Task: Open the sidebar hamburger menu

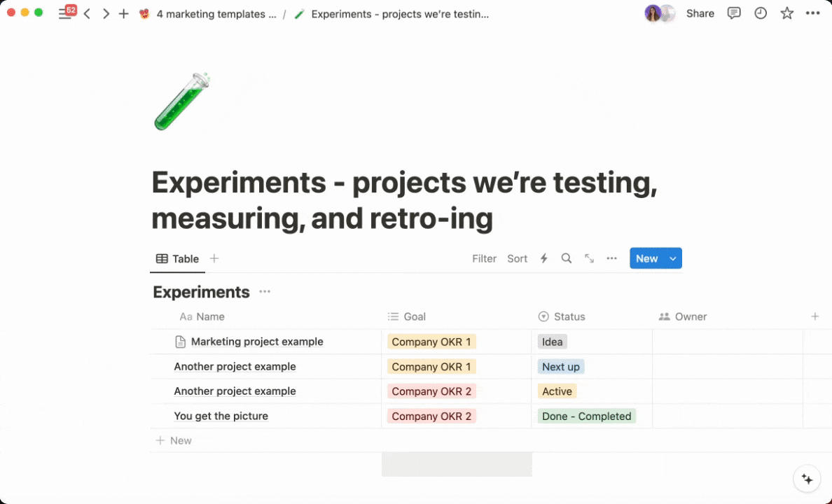Action: pyautogui.click(x=64, y=14)
